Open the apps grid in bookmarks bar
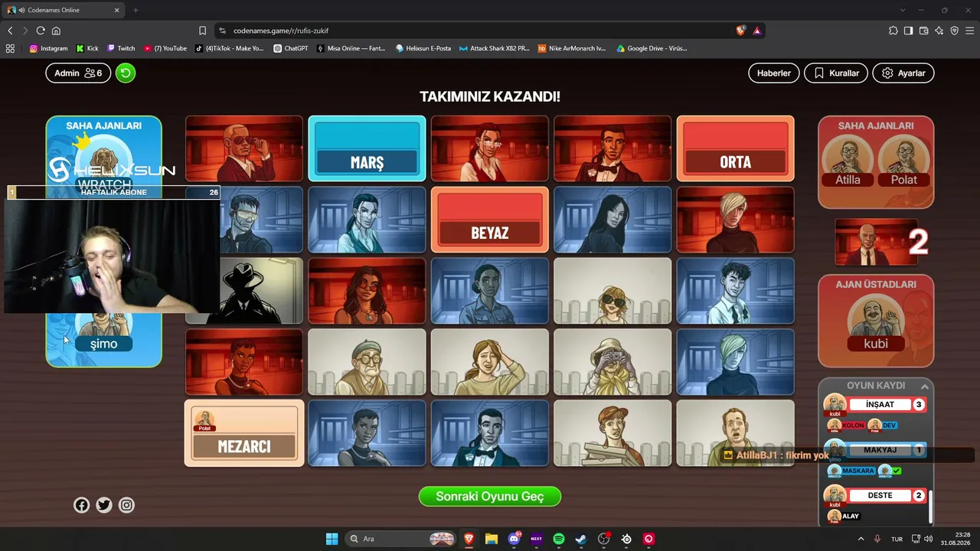The width and height of the screenshot is (980, 551). click(10, 48)
